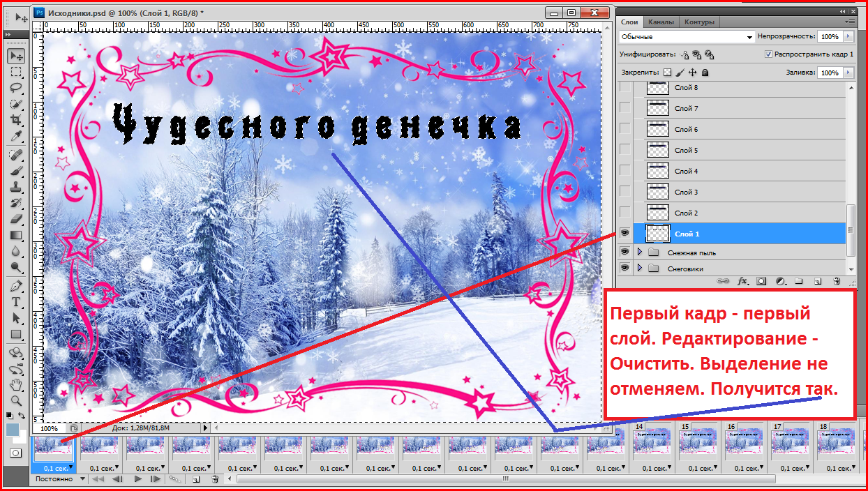The width and height of the screenshot is (868, 491).
Task: Select the Zoom tool
Action: 15,400
